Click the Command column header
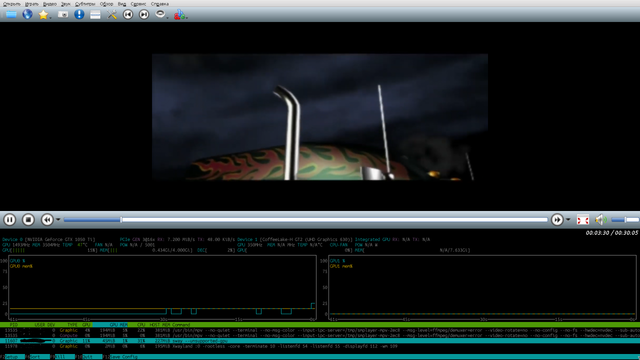The height and width of the screenshot is (360, 640). click(181, 325)
